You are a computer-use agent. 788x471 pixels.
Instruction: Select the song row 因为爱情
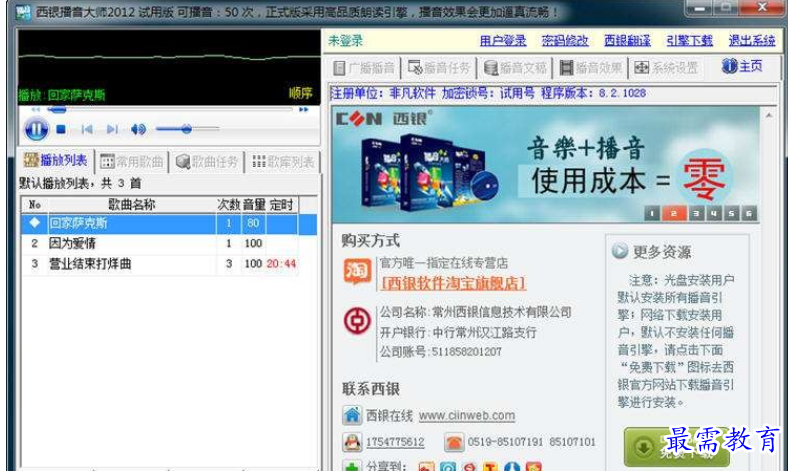[x=160, y=244]
